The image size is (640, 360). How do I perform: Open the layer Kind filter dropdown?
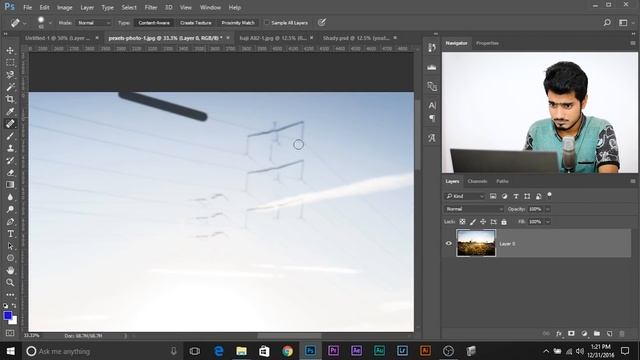pyautogui.click(x=464, y=196)
